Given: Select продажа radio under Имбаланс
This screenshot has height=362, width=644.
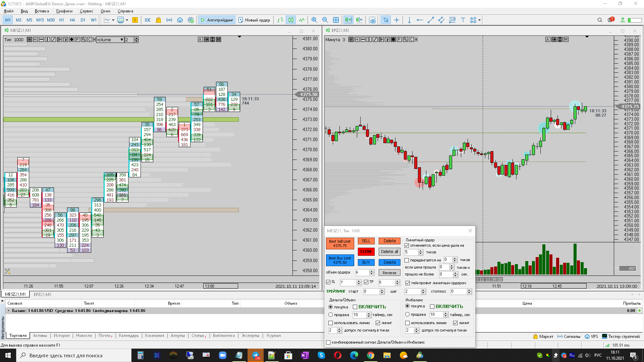Looking at the screenshot, I should point(407,314).
